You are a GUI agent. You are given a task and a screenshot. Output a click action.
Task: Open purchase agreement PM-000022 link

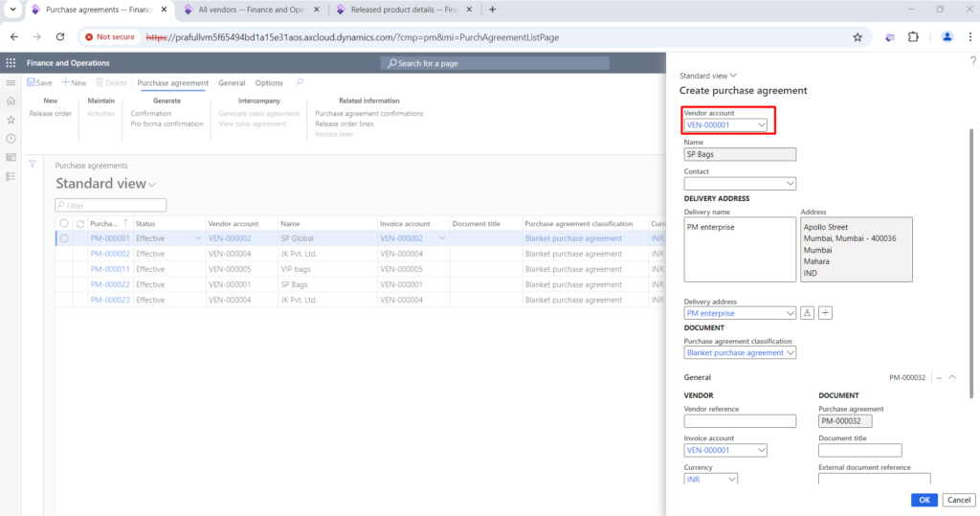tap(110, 284)
